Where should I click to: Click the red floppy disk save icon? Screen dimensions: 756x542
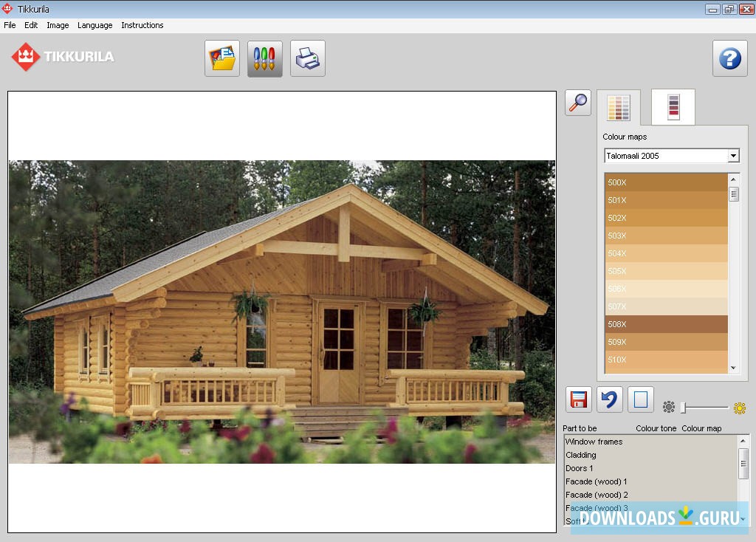(579, 399)
